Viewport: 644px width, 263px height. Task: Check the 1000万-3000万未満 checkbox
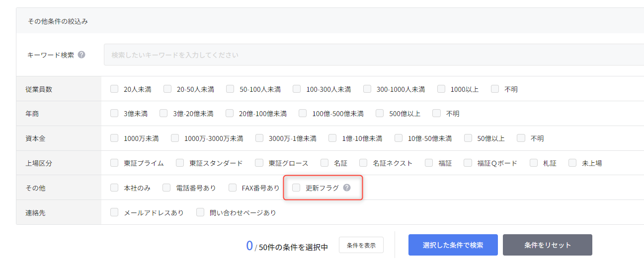tap(175, 138)
